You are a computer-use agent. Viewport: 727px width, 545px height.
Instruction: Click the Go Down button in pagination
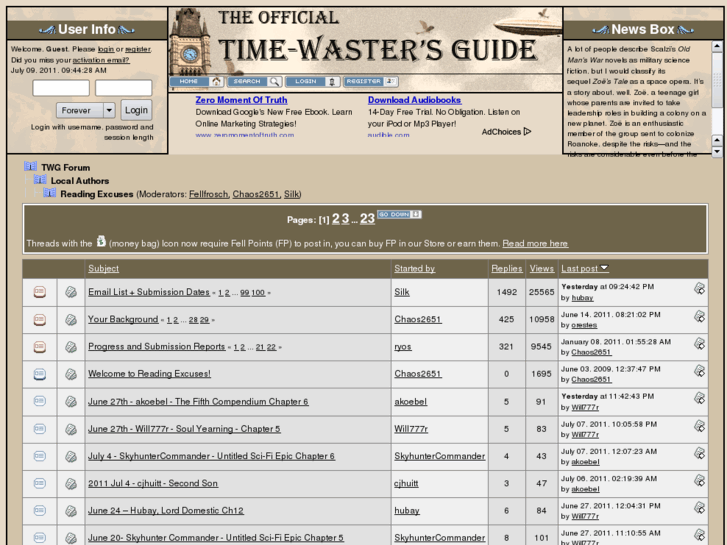click(400, 214)
